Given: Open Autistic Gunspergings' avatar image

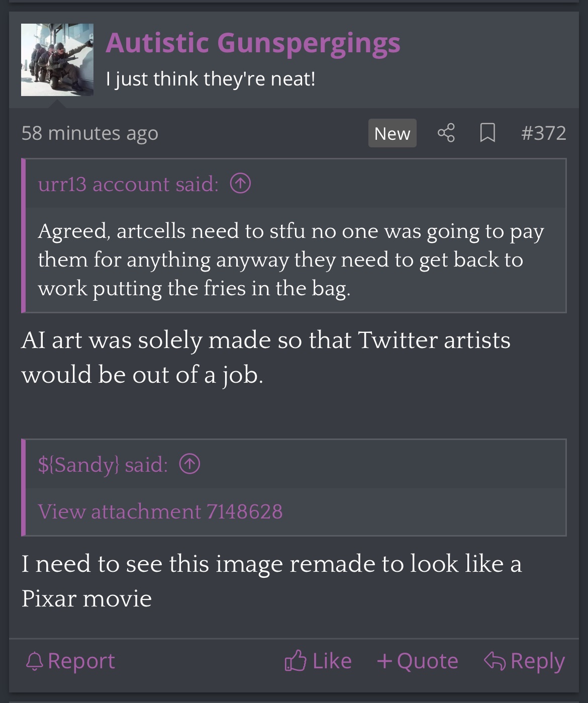Looking at the screenshot, I should pos(57,60).
